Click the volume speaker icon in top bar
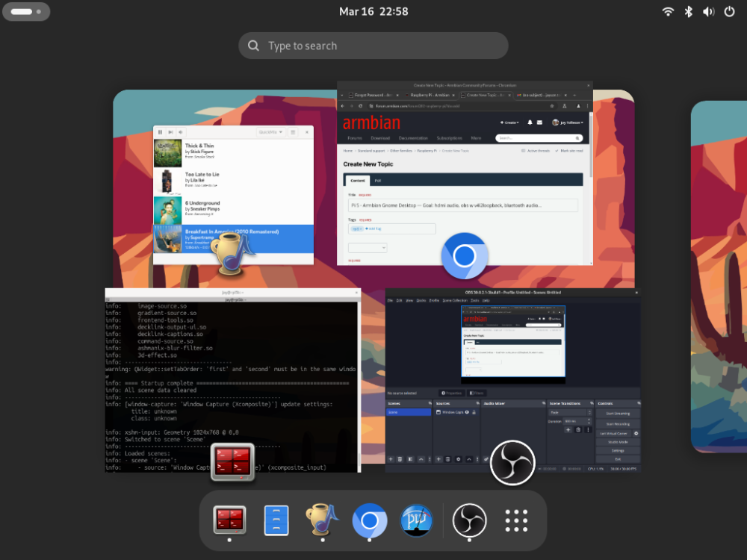The height and width of the screenshot is (560, 747). coord(708,11)
